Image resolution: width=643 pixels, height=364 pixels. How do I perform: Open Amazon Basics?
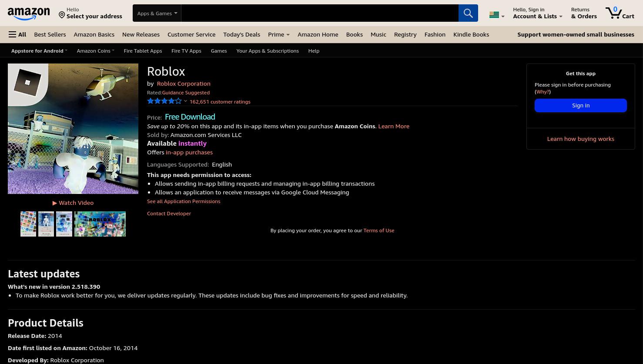point(94,34)
